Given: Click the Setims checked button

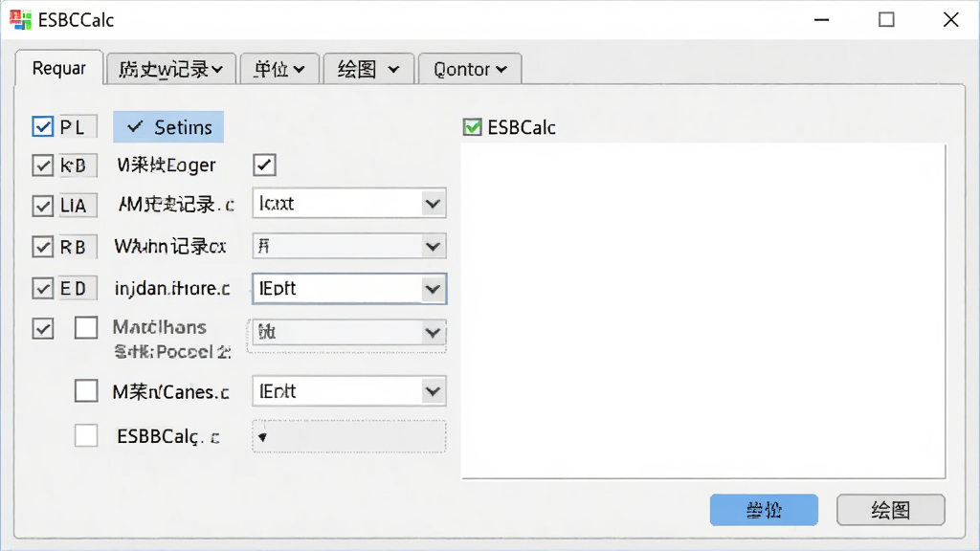Looking at the screenshot, I should pyautogui.click(x=168, y=127).
